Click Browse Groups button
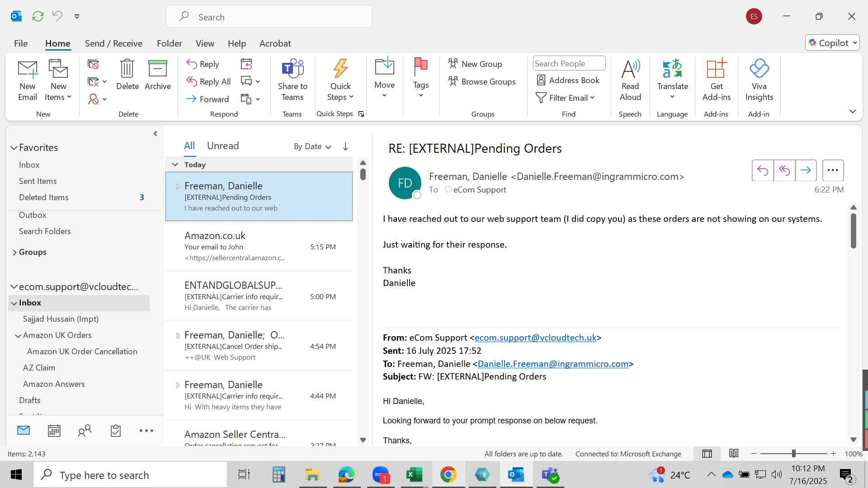868x488 pixels. tap(482, 82)
